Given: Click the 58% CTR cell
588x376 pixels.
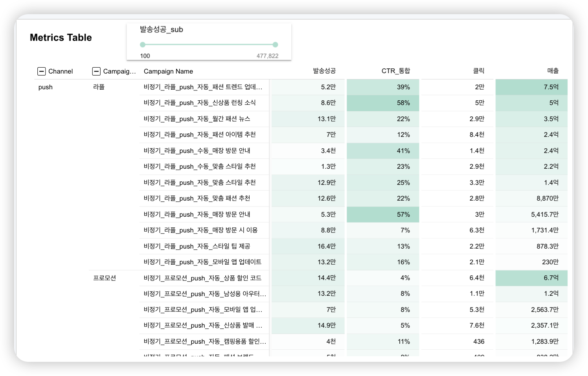Looking at the screenshot, I should pos(383,103).
